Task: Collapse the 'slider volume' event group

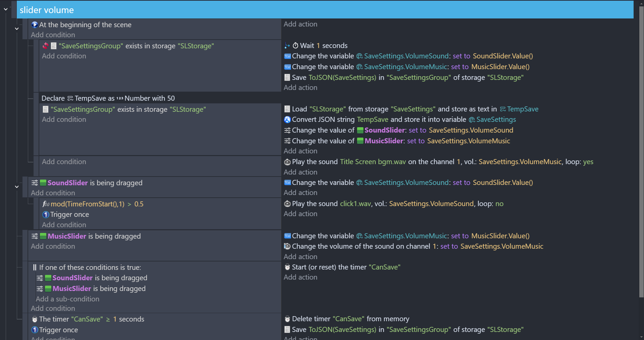Action: [x=6, y=9]
